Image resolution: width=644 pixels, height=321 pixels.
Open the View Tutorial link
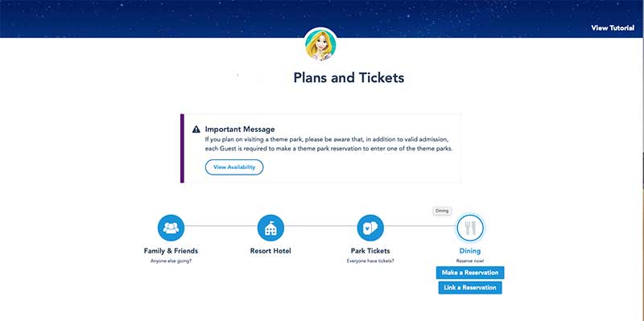[613, 28]
